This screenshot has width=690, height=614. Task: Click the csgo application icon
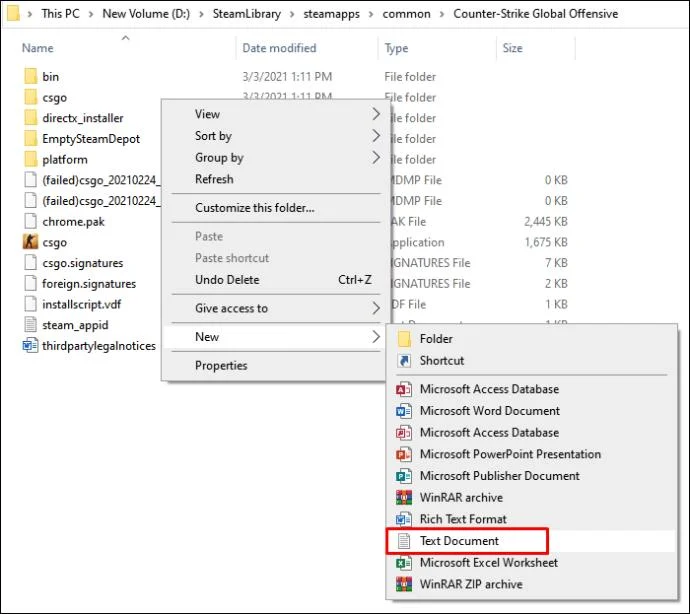click(30, 242)
